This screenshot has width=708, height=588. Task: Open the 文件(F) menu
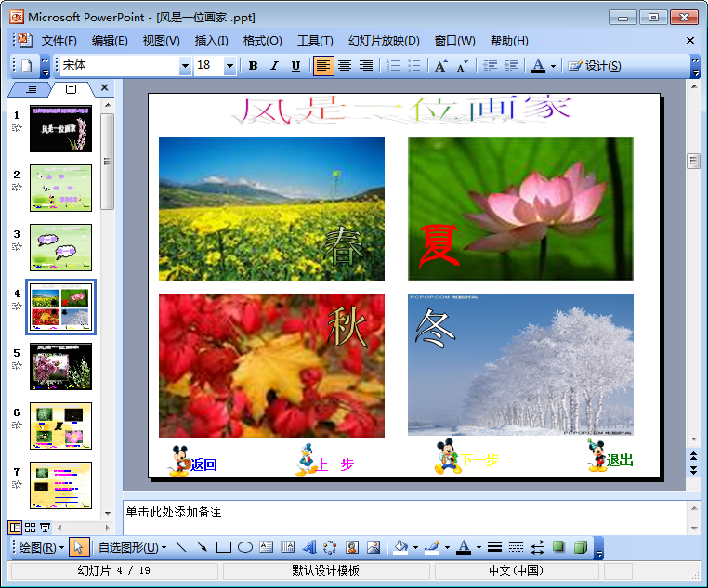click(59, 41)
